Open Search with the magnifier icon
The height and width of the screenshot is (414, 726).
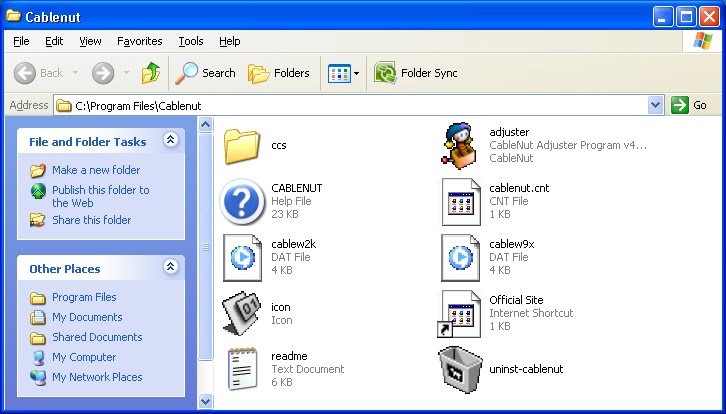click(186, 73)
